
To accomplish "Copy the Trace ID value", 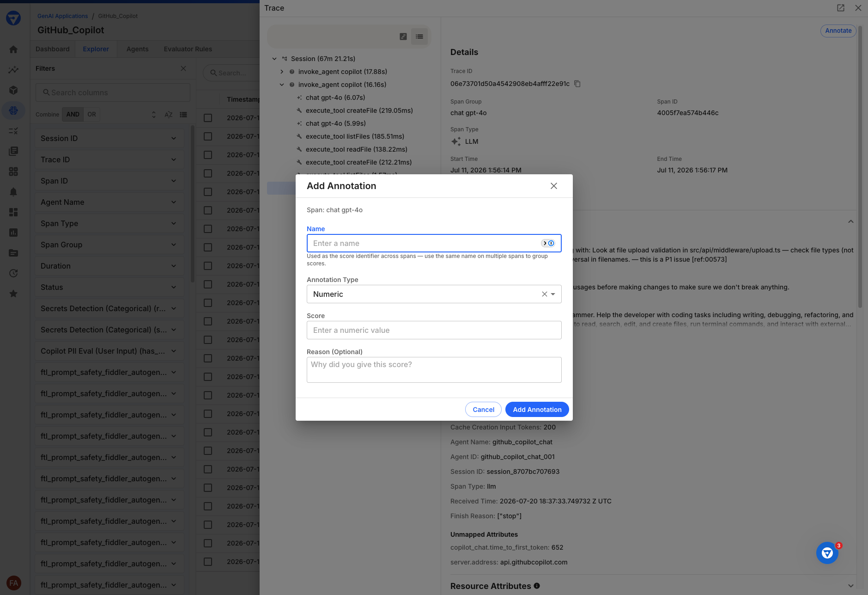I will point(577,84).
